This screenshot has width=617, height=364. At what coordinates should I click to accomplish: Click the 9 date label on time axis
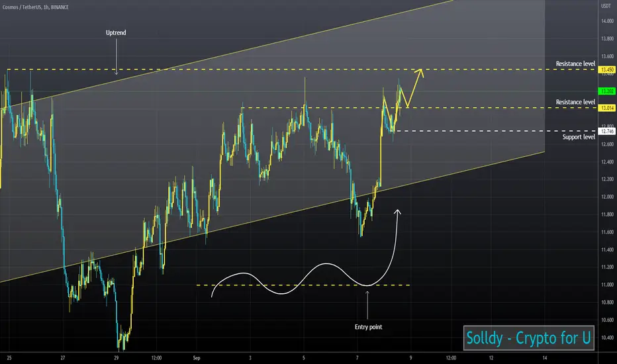pos(410,358)
